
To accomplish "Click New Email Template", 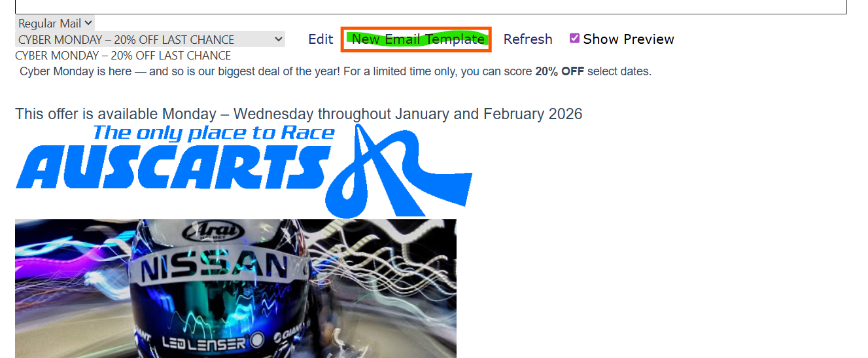I will (x=418, y=39).
